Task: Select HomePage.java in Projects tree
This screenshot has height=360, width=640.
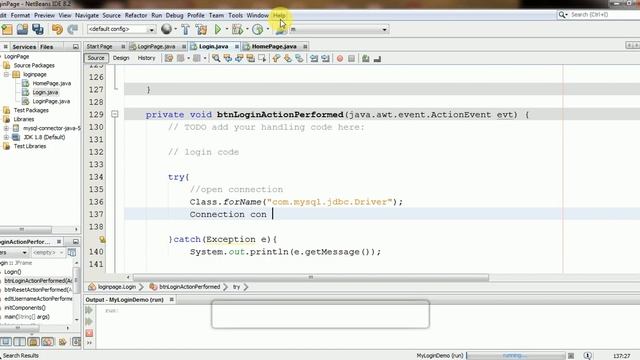Action: click(51, 83)
